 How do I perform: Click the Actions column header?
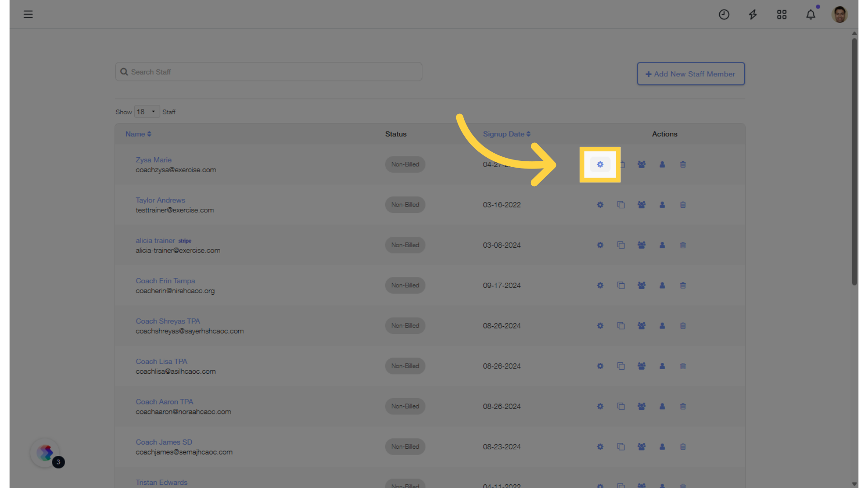665,134
